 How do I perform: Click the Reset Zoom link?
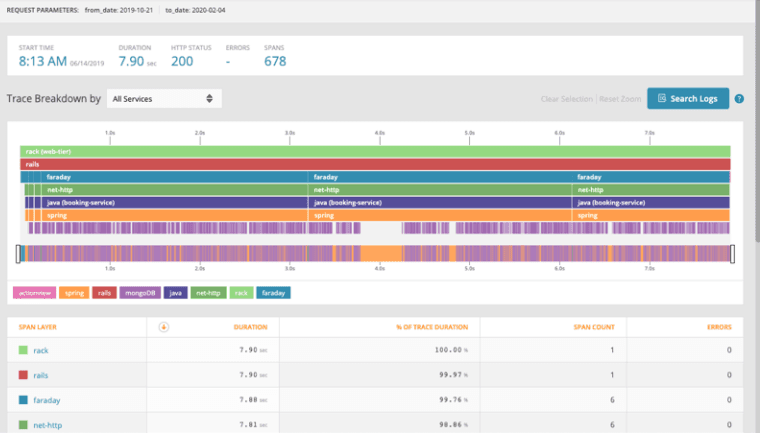tap(620, 99)
